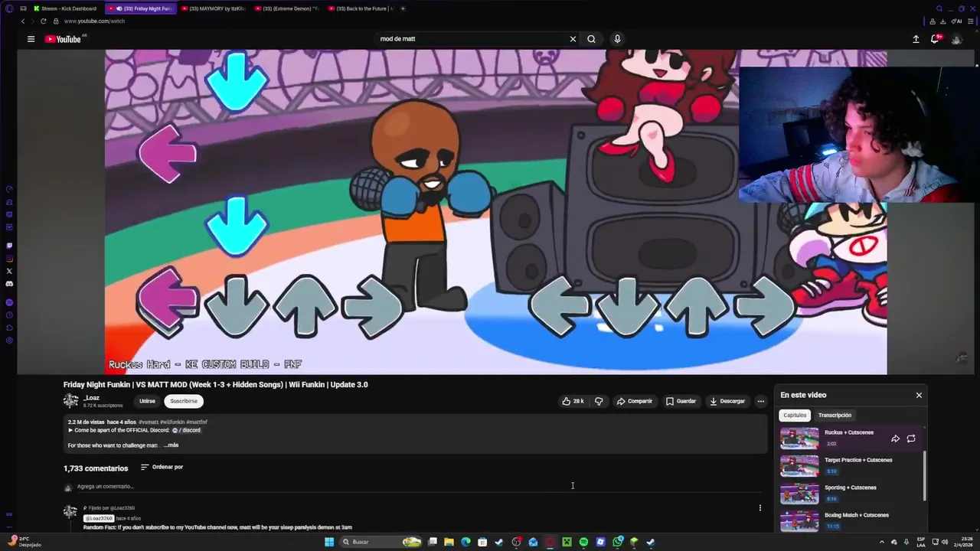The image size is (980, 551).
Task: Go to the YouTube home logo
Action: point(64,39)
